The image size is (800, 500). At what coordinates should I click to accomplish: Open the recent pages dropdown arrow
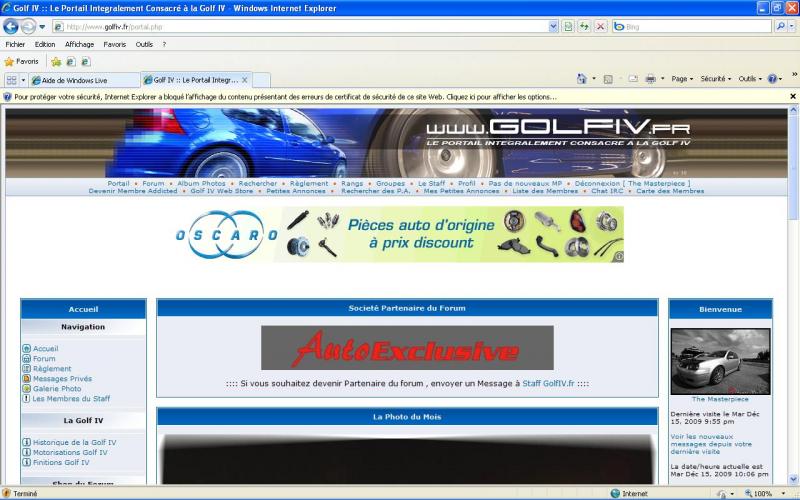point(42,27)
